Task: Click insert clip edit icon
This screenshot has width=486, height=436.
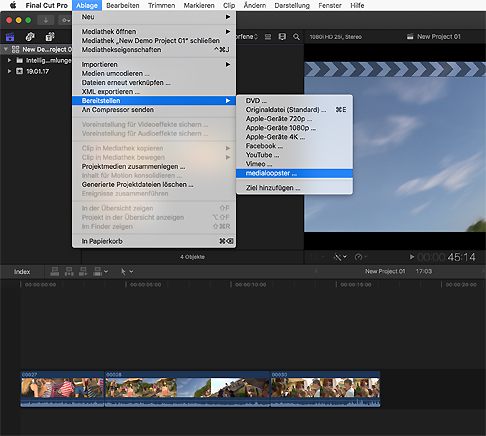Action: (69, 272)
